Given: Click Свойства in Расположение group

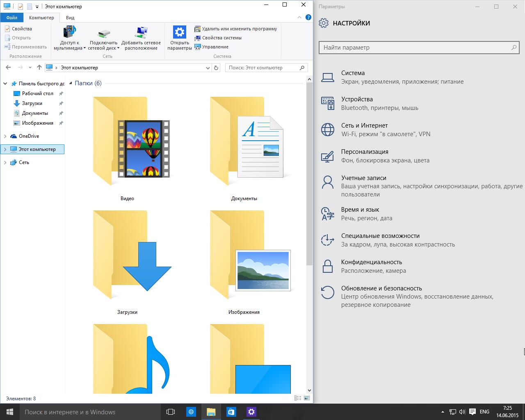Looking at the screenshot, I should click(18, 29).
